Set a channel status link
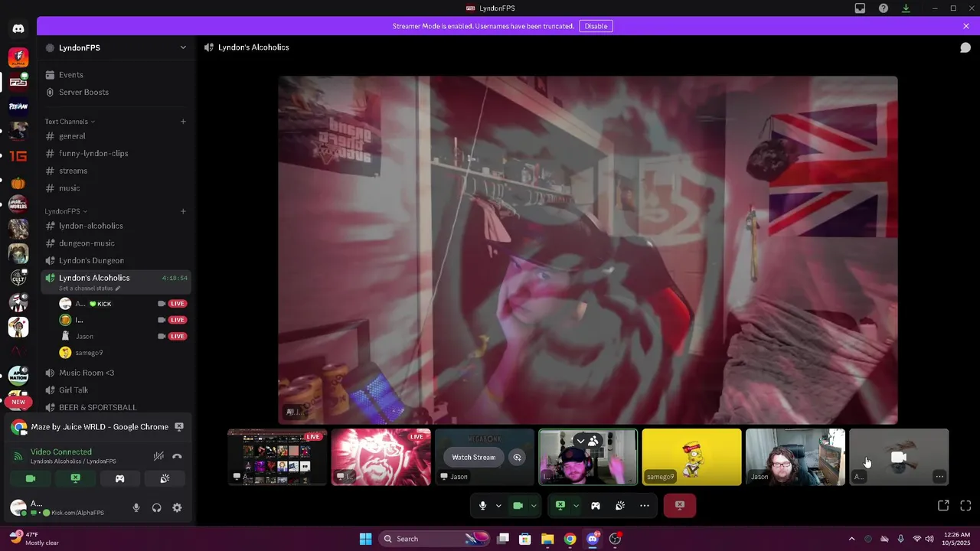This screenshot has height=551, width=980. 90,289
